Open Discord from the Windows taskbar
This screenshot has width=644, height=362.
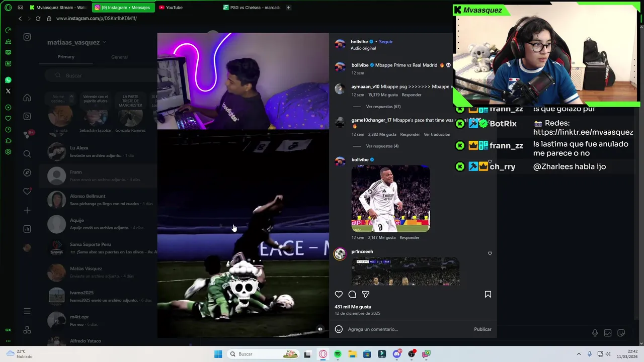tap(396, 354)
